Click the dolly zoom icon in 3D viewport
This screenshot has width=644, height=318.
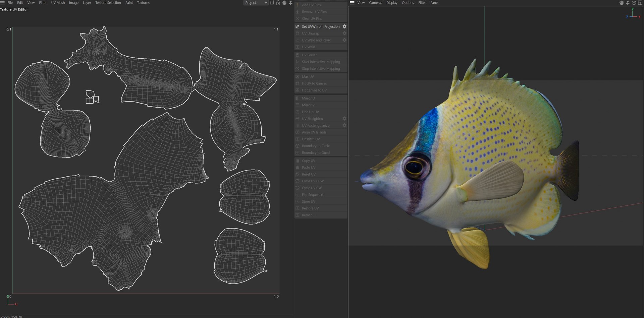pyautogui.click(x=628, y=3)
